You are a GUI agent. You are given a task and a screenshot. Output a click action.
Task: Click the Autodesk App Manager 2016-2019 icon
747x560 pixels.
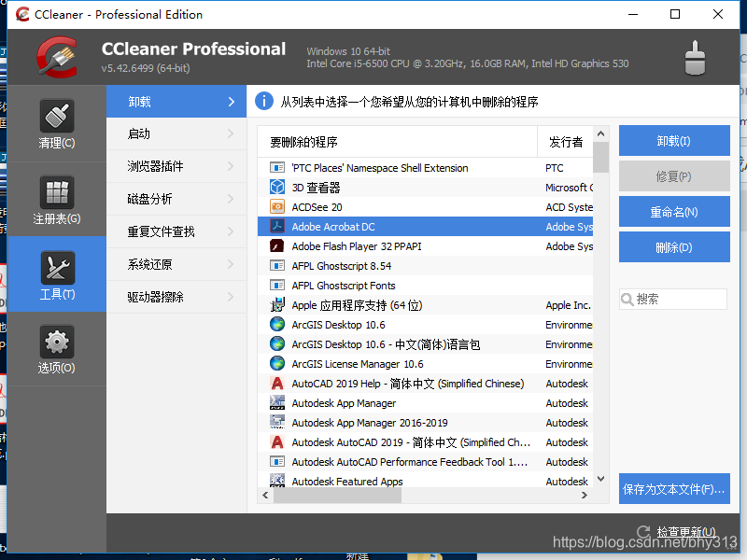(277, 422)
